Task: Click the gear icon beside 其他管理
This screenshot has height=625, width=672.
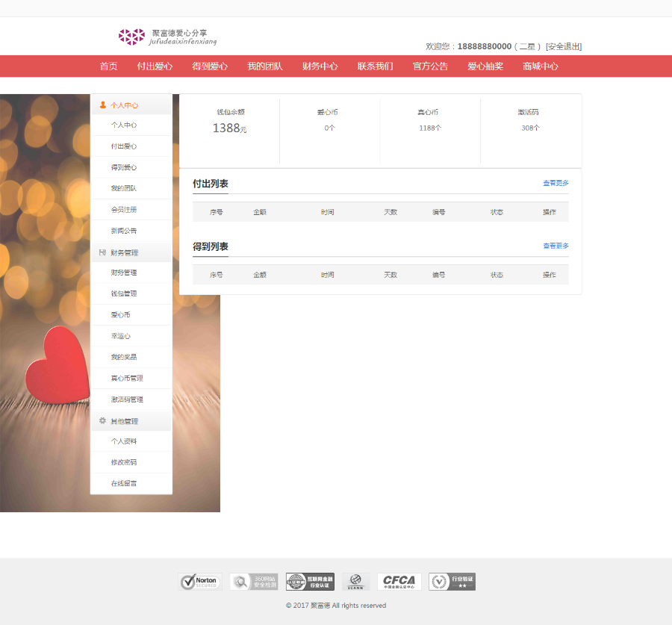Action: [x=102, y=421]
